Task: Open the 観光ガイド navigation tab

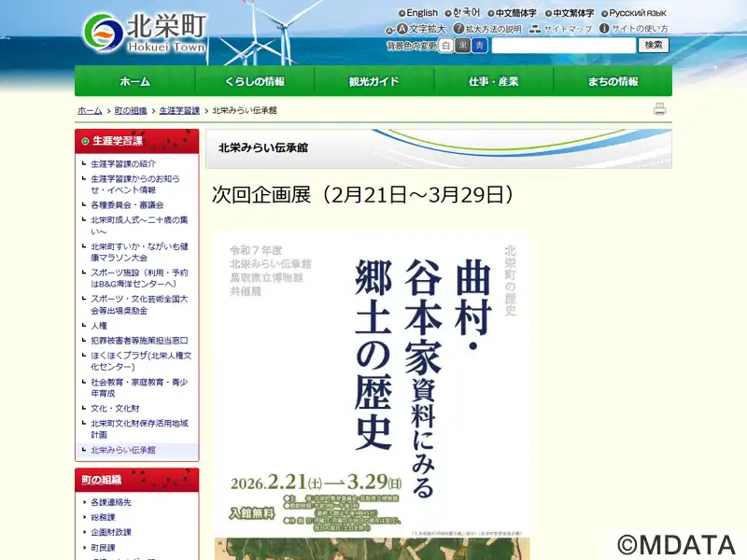Action: click(374, 81)
